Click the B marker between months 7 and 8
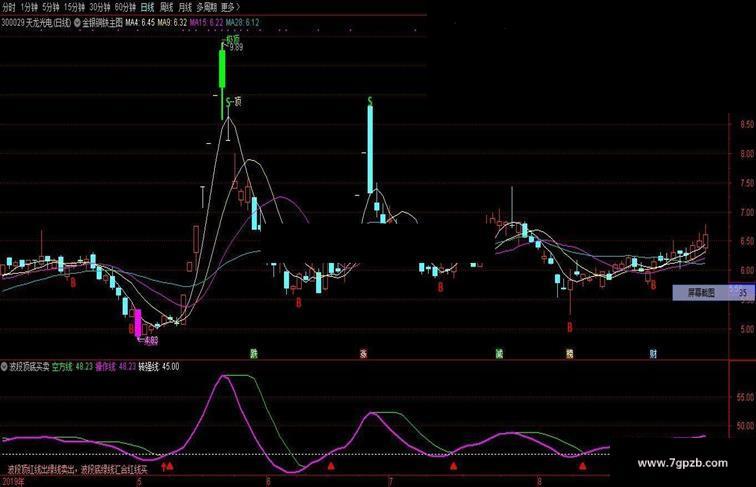The height and width of the screenshot is (487, 756). [440, 287]
